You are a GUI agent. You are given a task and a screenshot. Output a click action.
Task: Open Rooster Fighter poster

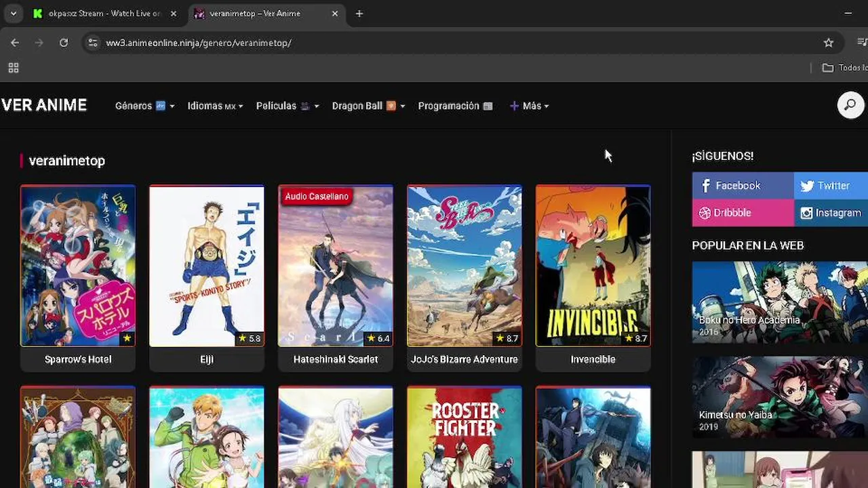(465, 437)
